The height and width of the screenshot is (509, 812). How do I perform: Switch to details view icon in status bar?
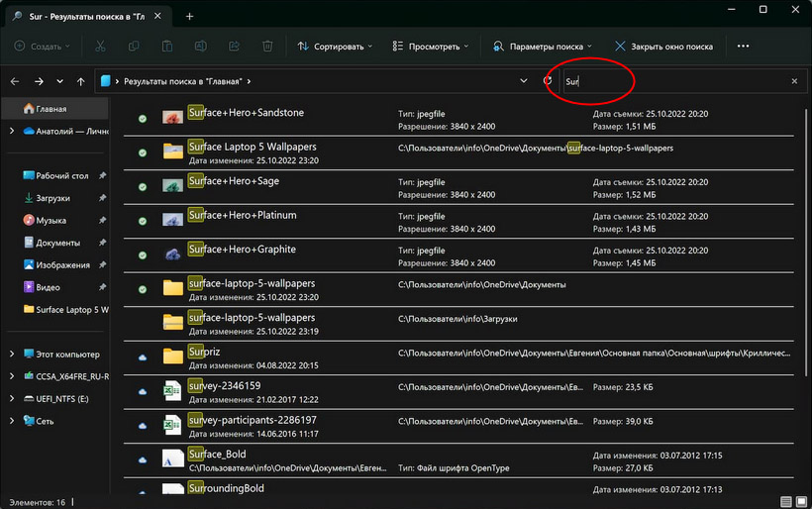(785, 501)
